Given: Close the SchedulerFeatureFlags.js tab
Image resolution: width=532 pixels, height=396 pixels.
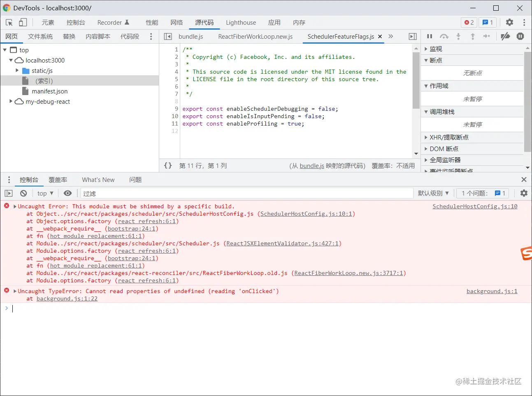Looking at the screenshot, I should coord(380,37).
